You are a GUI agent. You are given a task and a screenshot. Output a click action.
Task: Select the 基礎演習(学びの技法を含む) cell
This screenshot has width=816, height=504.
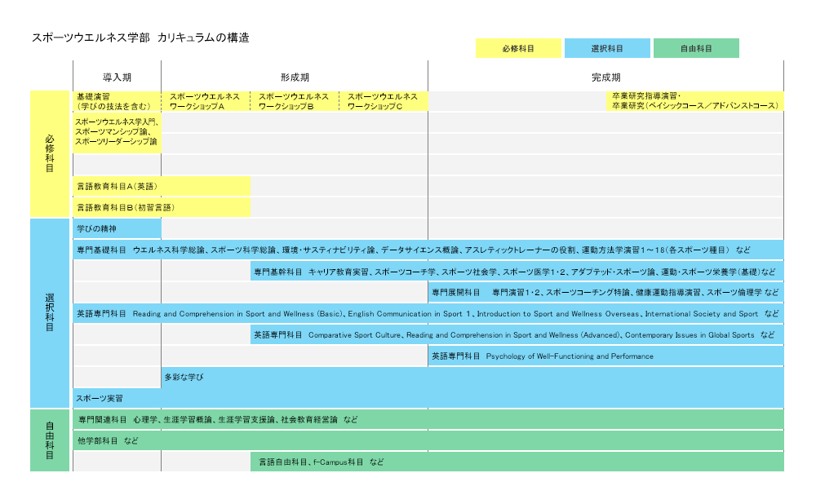(117, 101)
